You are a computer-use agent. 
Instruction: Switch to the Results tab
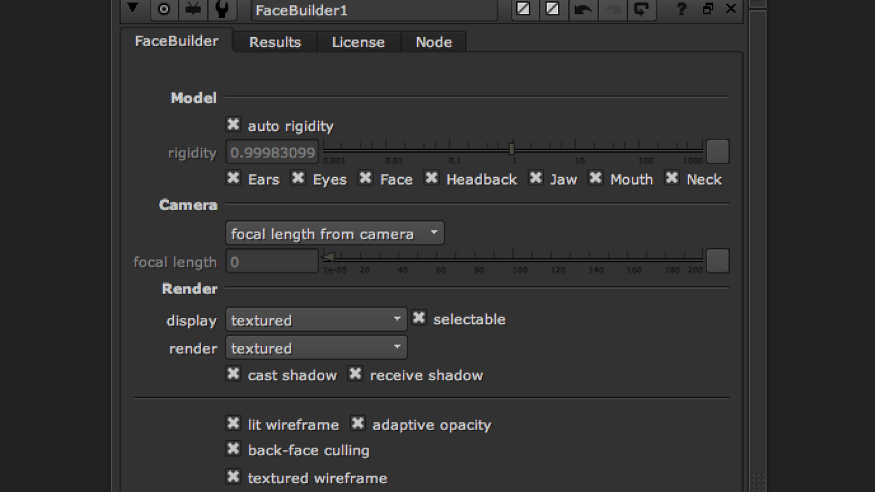(x=275, y=42)
